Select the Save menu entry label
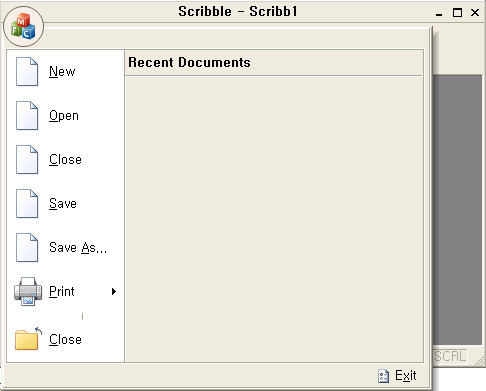The image size is (486, 391). point(63,203)
